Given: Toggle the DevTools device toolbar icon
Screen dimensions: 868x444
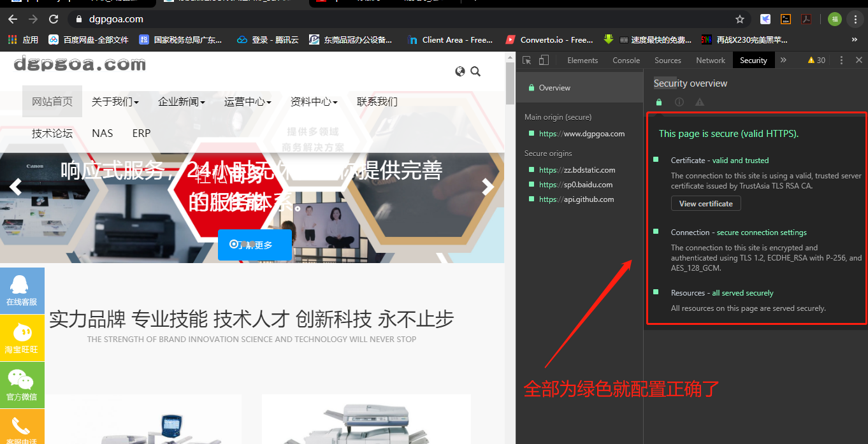Looking at the screenshot, I should pyautogui.click(x=544, y=60).
